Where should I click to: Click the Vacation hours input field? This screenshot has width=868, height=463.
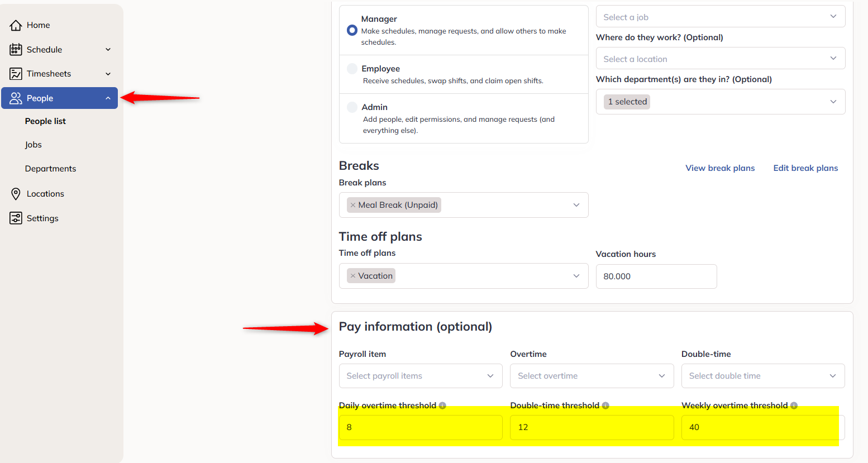656,276
